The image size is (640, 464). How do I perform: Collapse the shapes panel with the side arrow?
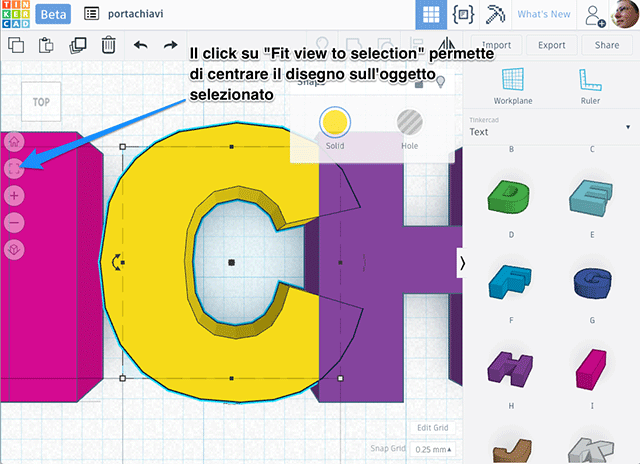coord(462,263)
